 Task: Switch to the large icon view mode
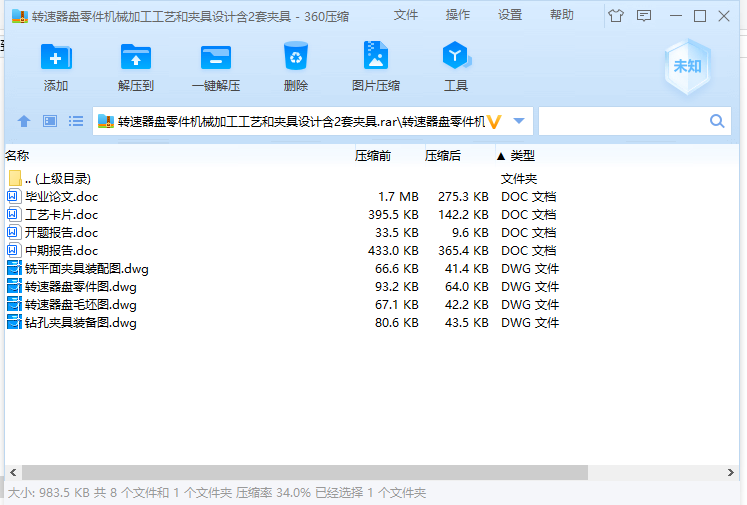point(50,121)
